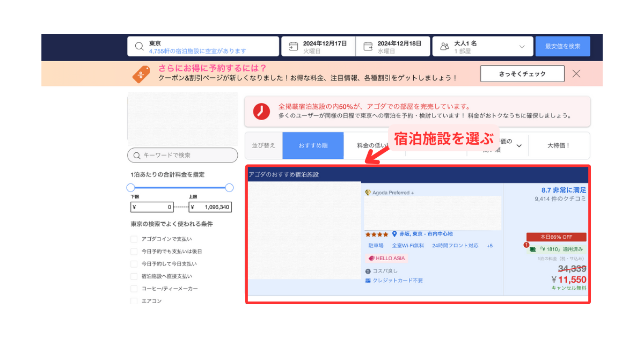Click the maximum price slider handle
The width and height of the screenshot is (644, 338).
tap(229, 188)
